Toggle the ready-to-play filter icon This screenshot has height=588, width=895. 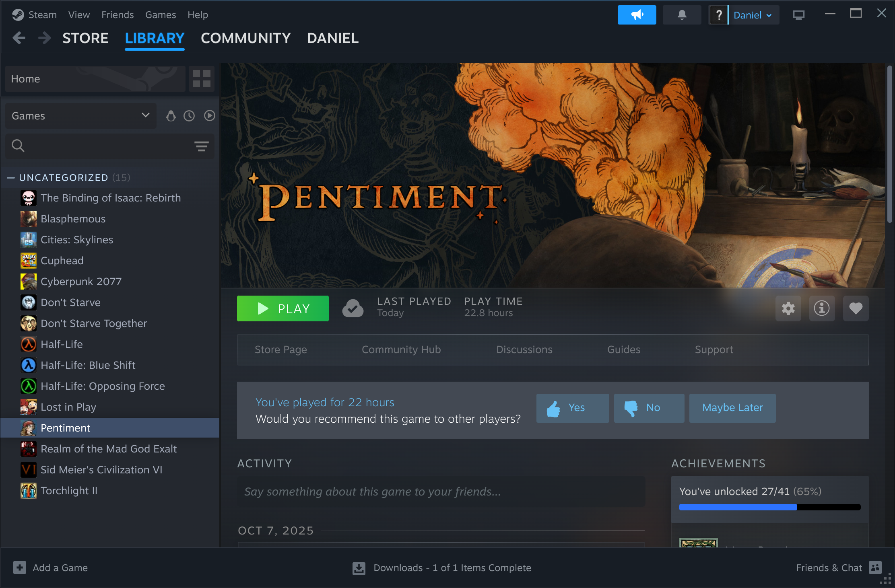[209, 116]
